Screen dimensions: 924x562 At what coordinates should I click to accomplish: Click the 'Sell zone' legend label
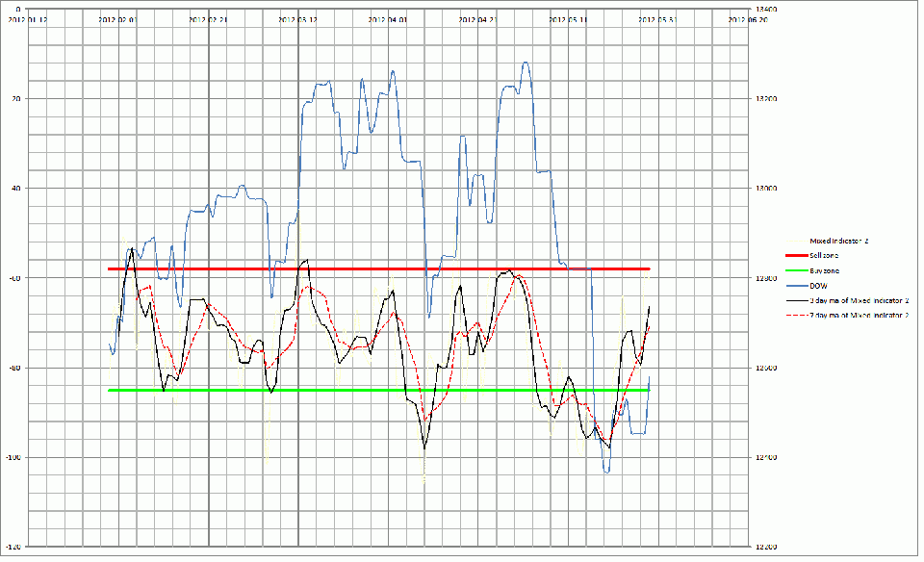(824, 256)
